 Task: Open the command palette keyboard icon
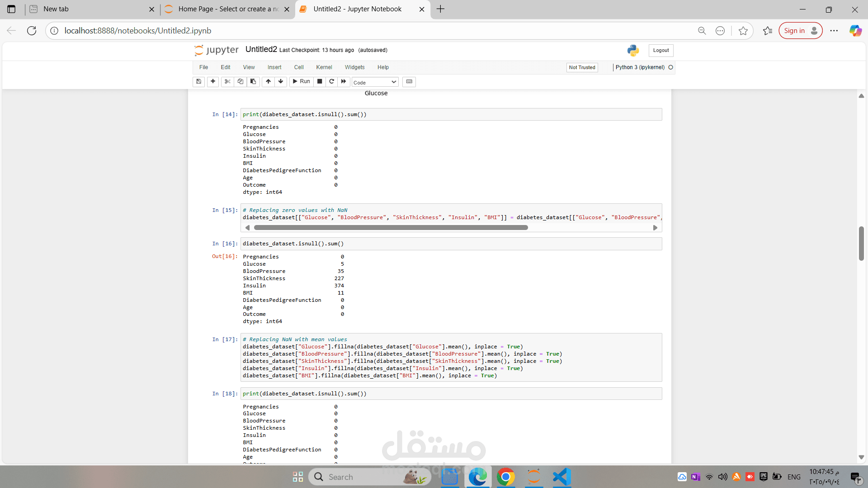coord(409,81)
